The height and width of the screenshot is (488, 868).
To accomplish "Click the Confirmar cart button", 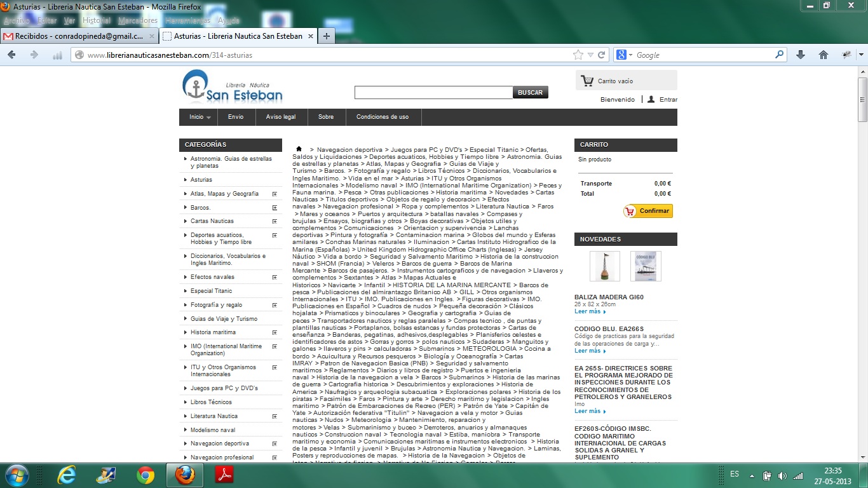I will [648, 211].
